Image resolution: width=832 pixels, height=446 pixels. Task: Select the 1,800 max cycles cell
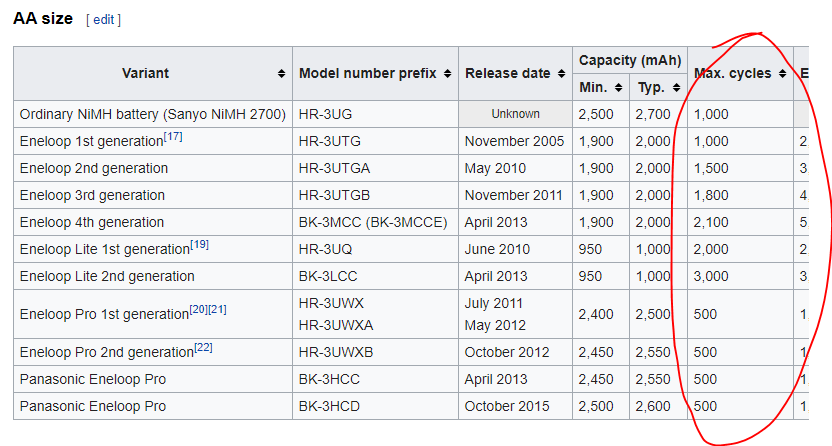point(740,195)
